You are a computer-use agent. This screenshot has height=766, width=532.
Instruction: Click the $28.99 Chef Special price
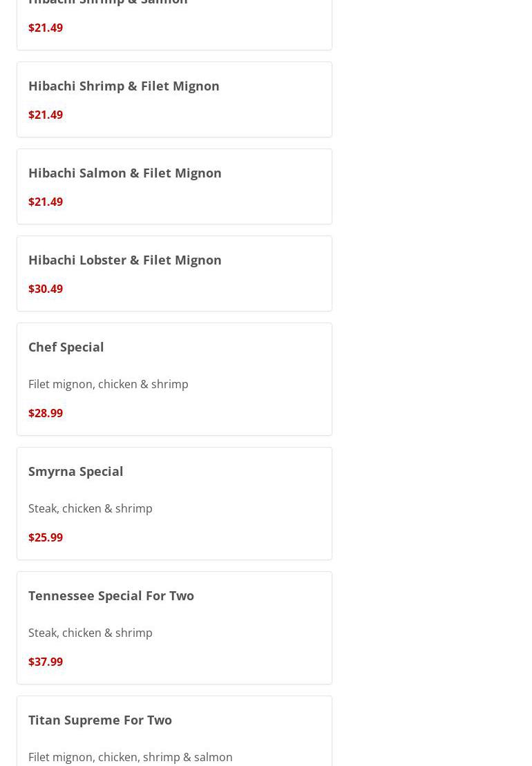[46, 413]
